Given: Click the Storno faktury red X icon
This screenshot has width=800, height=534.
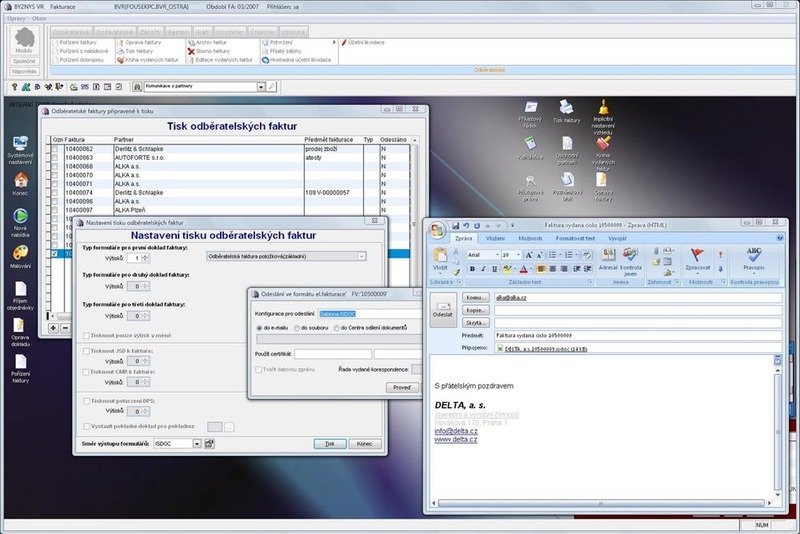Looking at the screenshot, I should [x=190, y=51].
